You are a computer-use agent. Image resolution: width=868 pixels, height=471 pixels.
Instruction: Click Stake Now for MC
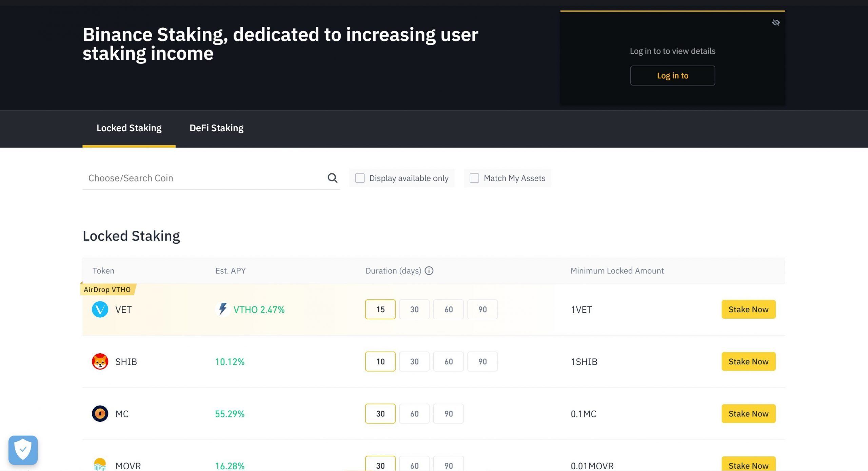(x=749, y=414)
